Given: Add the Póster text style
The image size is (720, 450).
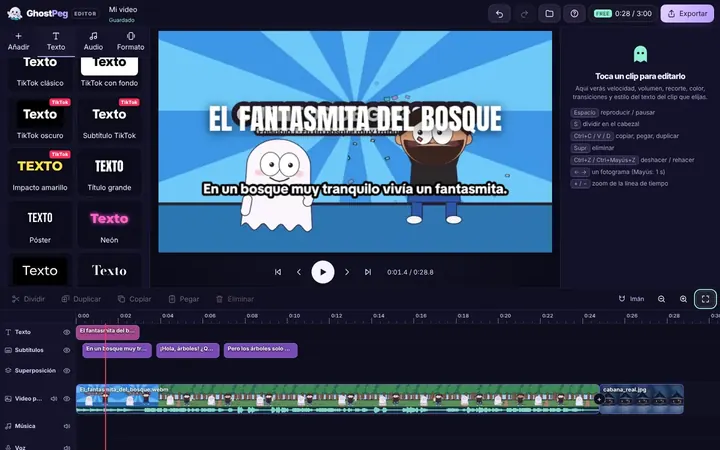Looking at the screenshot, I should 40,224.
